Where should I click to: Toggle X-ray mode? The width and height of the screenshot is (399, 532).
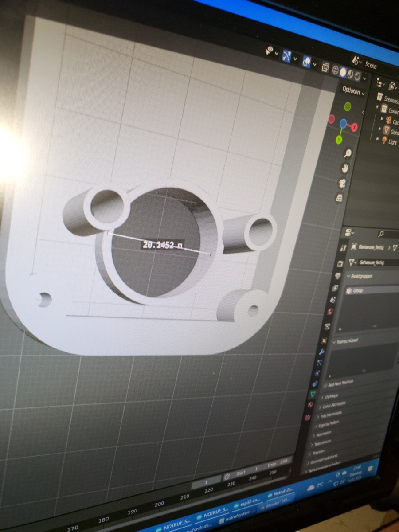[325, 67]
